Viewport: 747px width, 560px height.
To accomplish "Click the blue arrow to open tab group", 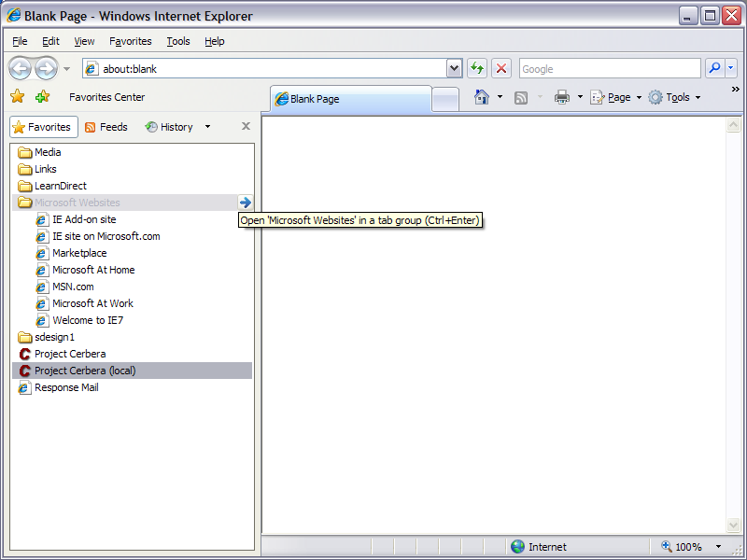I will coord(245,203).
